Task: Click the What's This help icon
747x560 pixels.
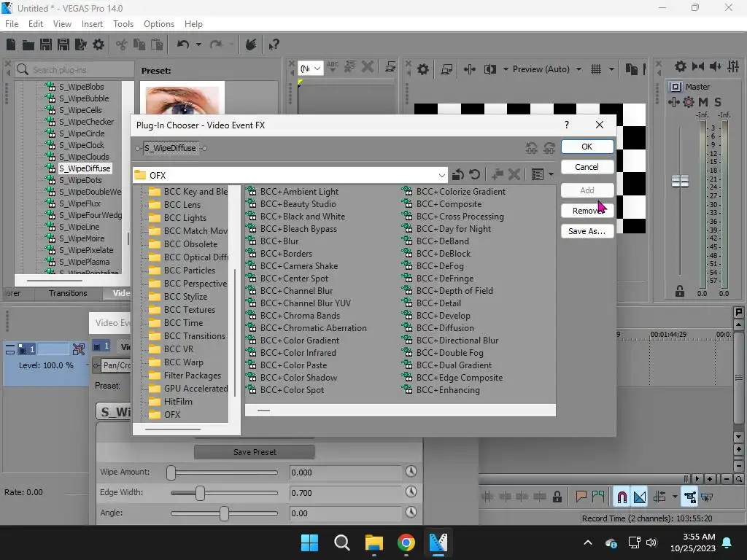Action: 274,44
